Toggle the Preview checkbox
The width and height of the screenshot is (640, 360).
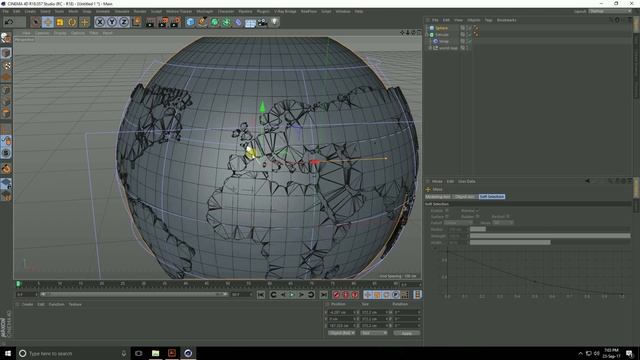click(x=477, y=211)
